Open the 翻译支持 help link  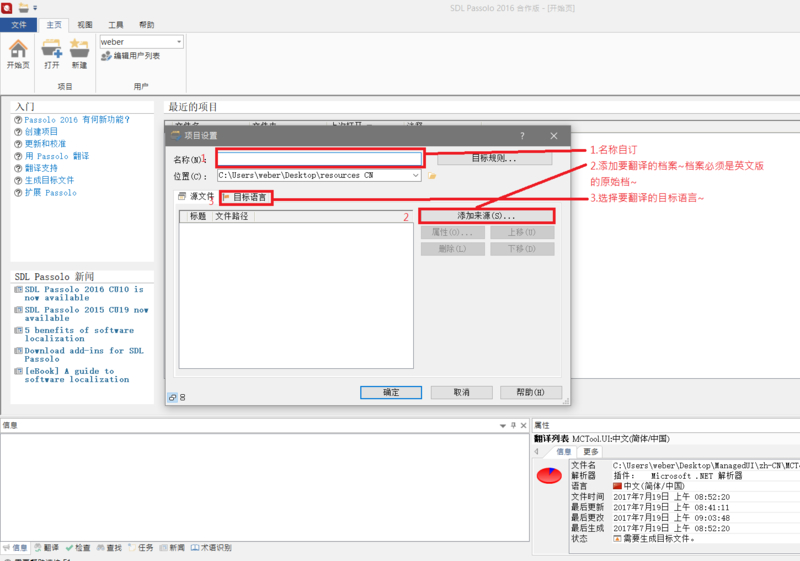(41, 168)
